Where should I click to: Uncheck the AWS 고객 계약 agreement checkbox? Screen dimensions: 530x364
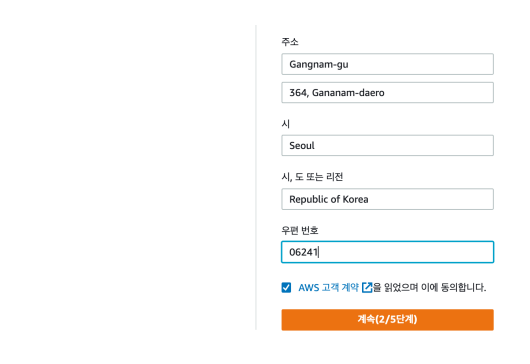point(286,288)
